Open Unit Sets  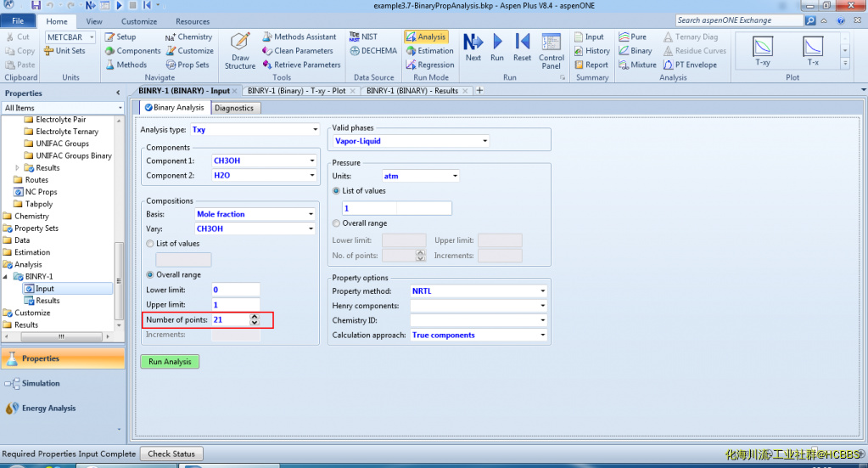(x=64, y=50)
